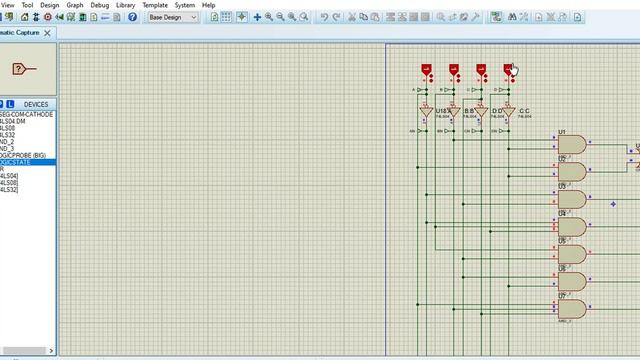Click the Paste from clipboard icon
This screenshot has height=360, width=640.
click(375, 17)
